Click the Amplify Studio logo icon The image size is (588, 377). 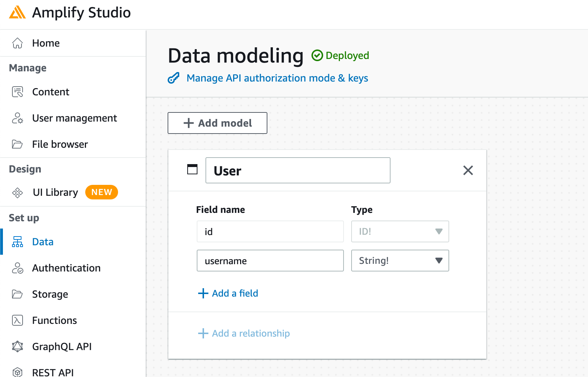(x=17, y=12)
